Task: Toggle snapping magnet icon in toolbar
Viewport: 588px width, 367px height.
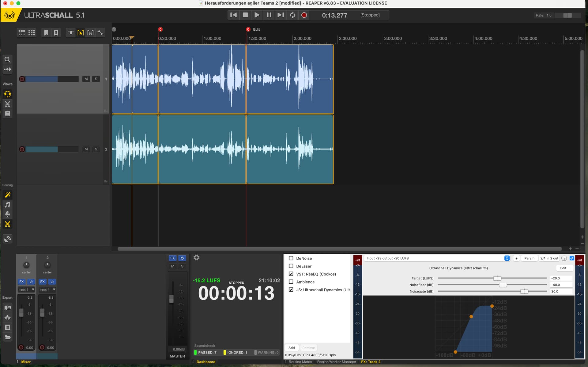Action: 71,33
